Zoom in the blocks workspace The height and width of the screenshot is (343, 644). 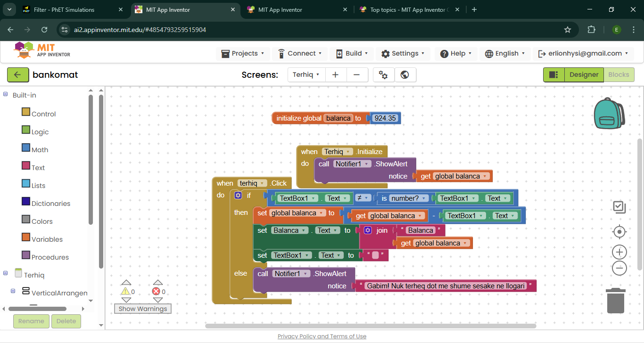[x=619, y=252]
